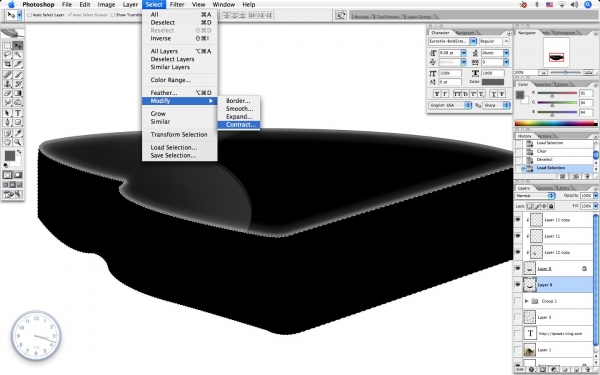The height and width of the screenshot is (375, 600).
Task: Open the layer blend mode Normal dropdown
Action: click(535, 196)
